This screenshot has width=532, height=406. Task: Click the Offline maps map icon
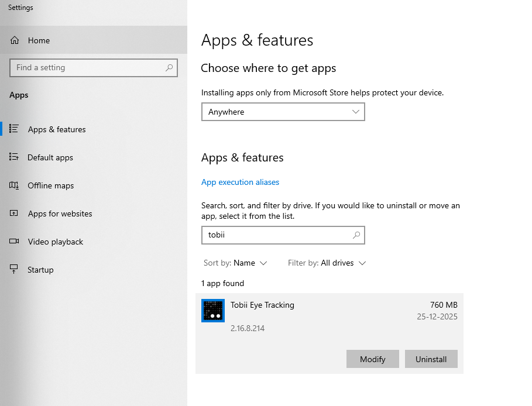point(14,185)
